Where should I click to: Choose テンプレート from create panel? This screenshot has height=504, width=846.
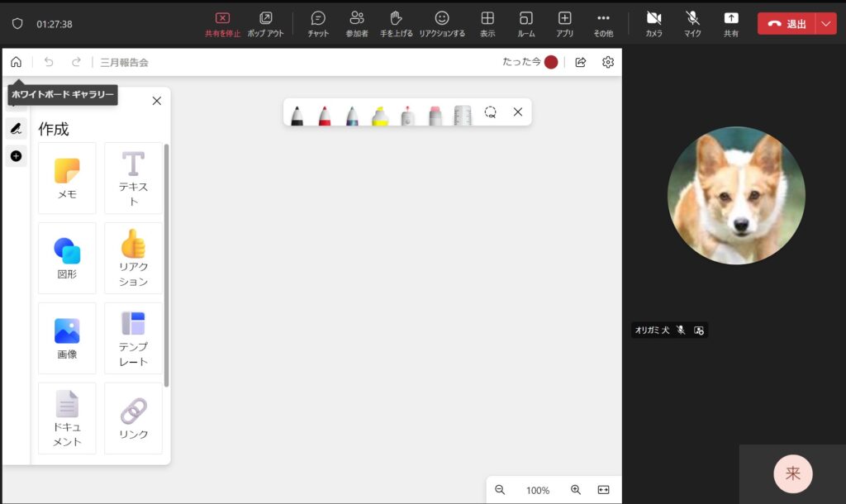(133, 338)
